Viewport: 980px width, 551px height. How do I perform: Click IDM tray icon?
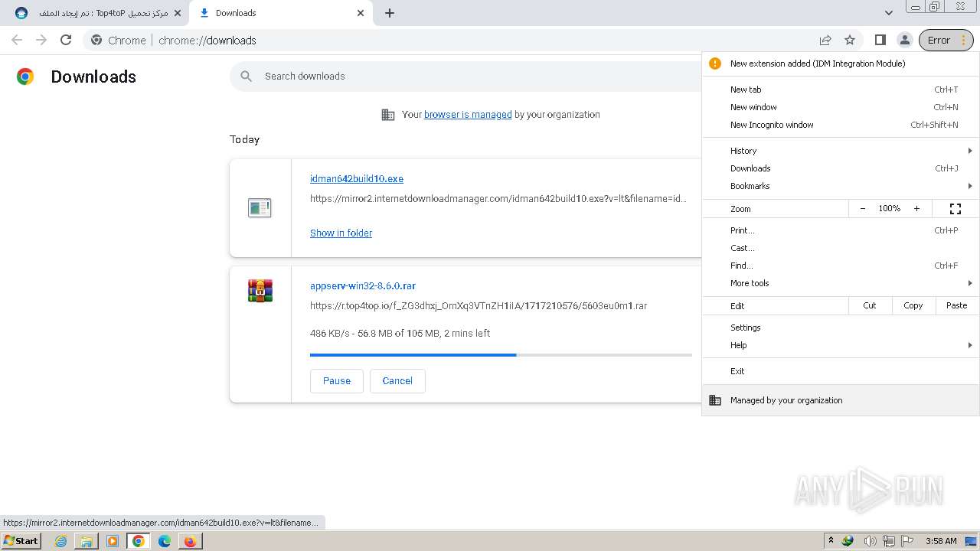848,541
